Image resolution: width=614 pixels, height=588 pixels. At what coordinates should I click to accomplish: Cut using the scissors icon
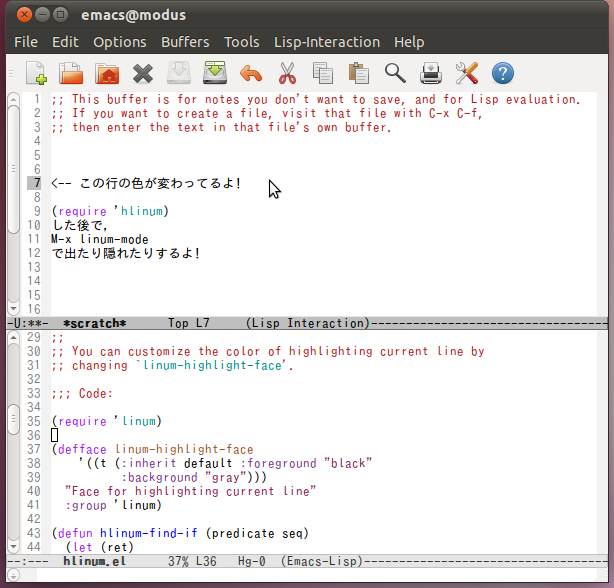coord(287,73)
